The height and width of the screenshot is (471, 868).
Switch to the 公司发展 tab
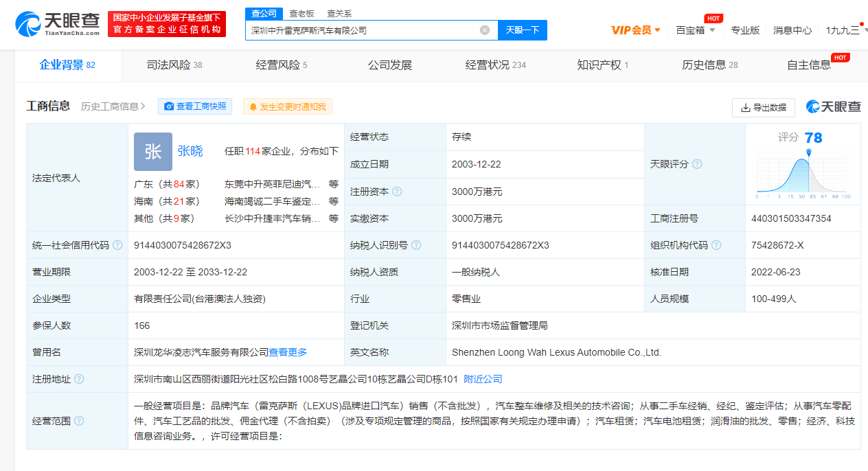[390, 65]
